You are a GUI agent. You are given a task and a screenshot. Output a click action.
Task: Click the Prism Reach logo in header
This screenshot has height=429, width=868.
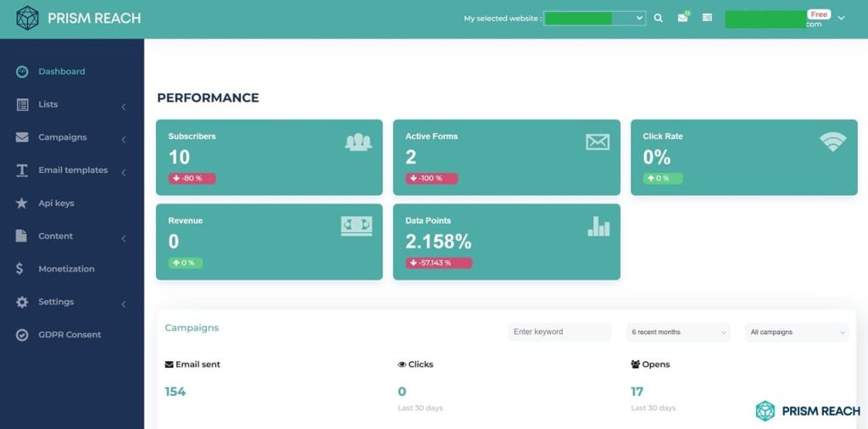point(79,18)
